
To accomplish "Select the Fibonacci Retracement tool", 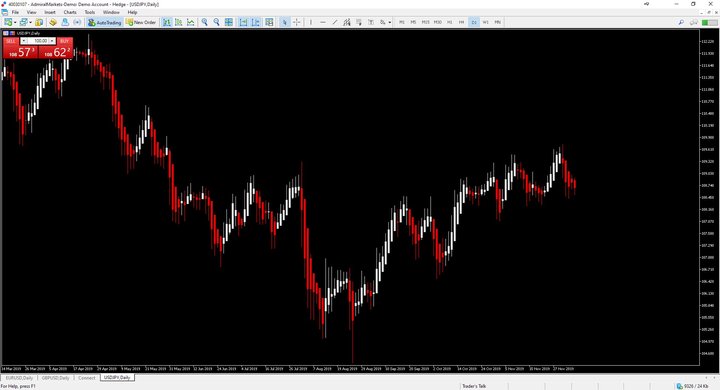I will [359, 22].
